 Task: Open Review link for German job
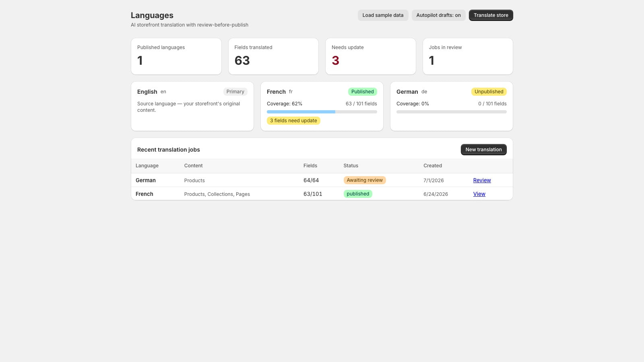482,180
